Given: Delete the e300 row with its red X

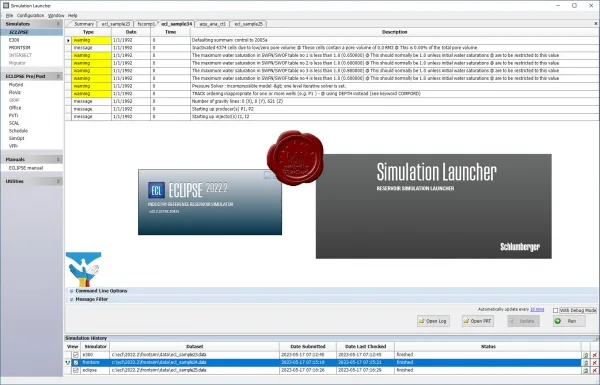Looking at the screenshot, I should coord(594,355).
